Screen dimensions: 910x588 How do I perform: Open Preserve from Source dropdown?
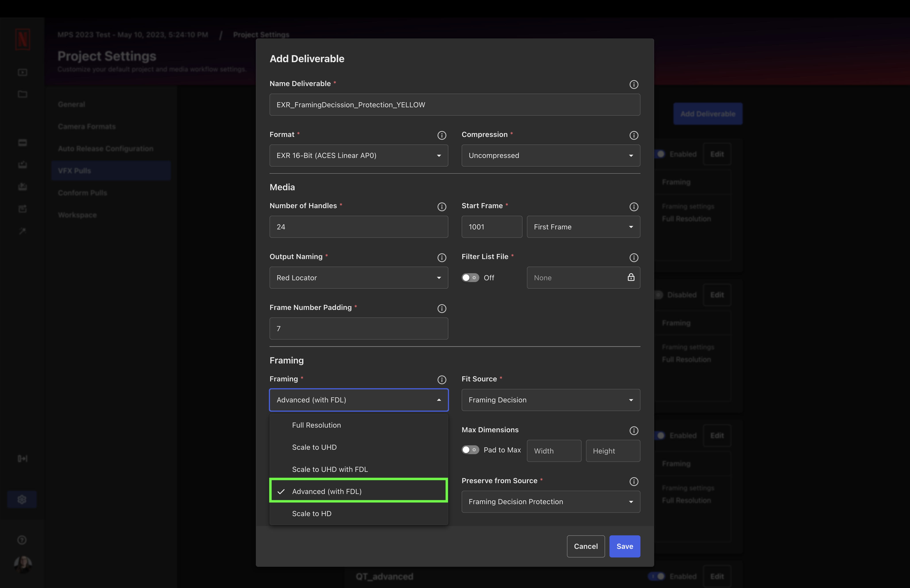pos(551,502)
